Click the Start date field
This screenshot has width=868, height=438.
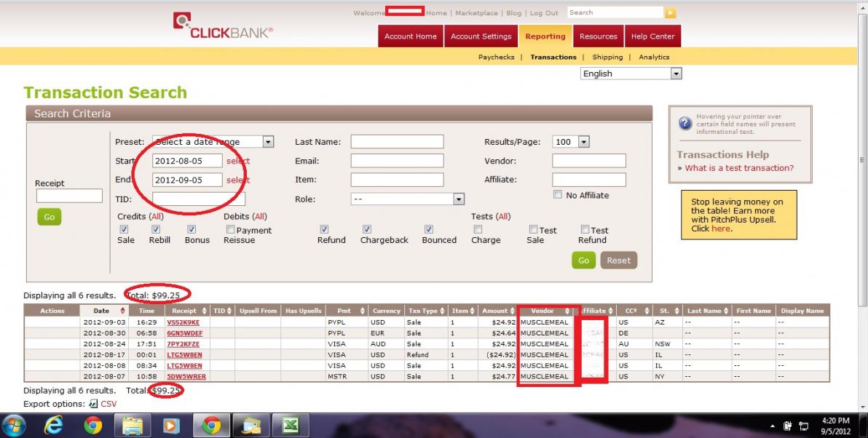[x=187, y=161]
